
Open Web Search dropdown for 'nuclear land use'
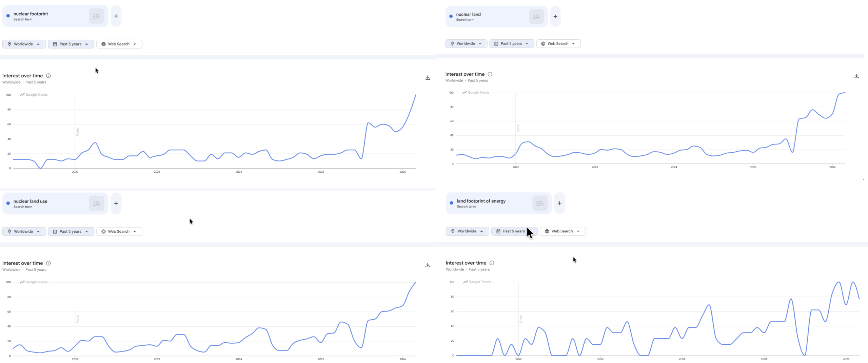coord(119,232)
